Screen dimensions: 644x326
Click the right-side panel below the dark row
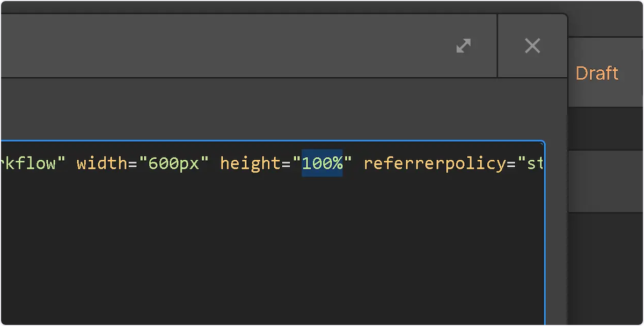606,181
